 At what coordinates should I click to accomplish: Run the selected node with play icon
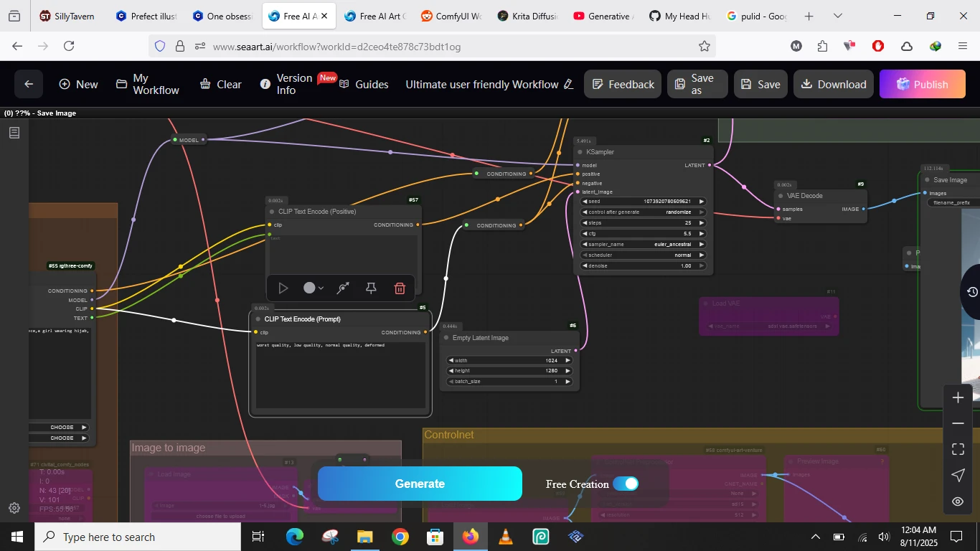[283, 288]
